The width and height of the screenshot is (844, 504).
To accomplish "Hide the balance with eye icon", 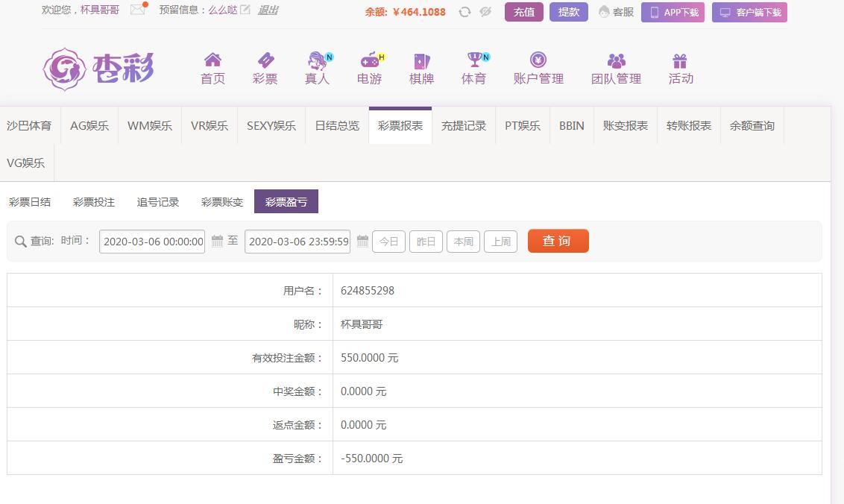I will pos(485,12).
